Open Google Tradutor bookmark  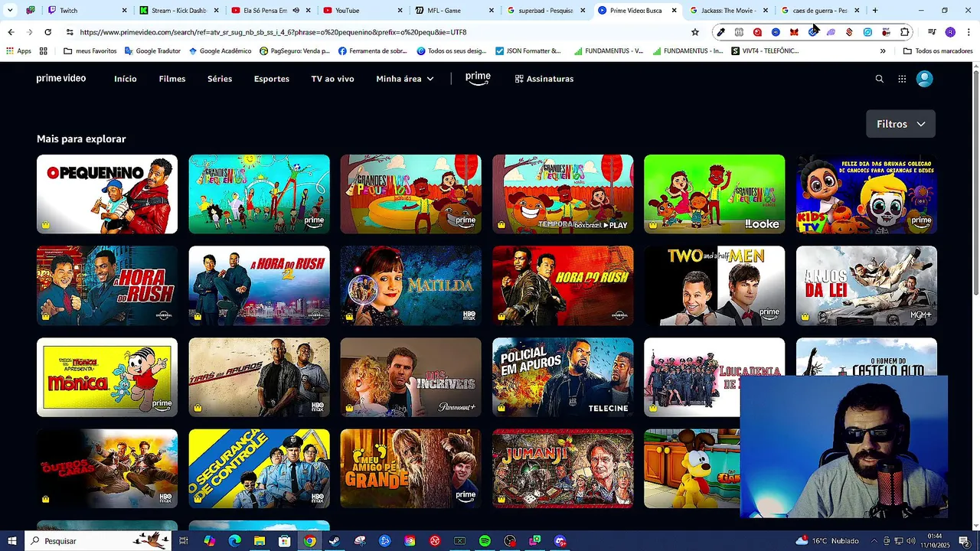click(152, 51)
